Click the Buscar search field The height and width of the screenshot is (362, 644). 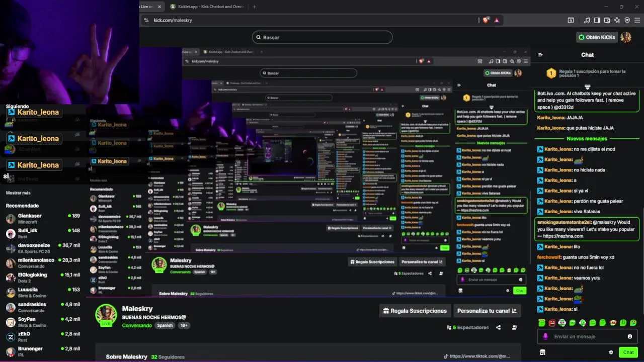322,37
